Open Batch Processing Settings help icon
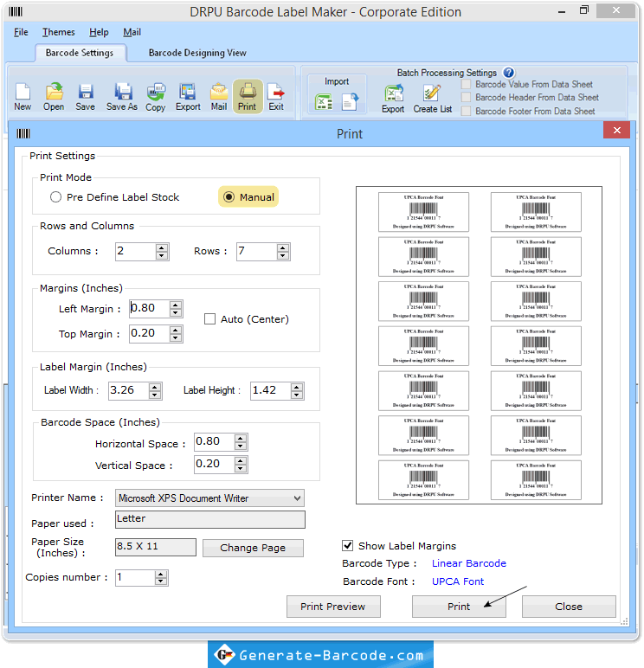644x668 pixels. coord(508,73)
